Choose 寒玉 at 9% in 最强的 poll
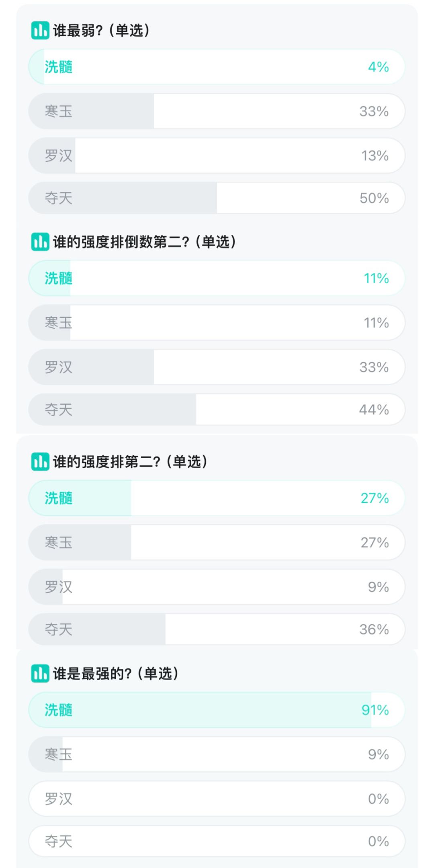Image resolution: width=434 pixels, height=868 pixels. [x=217, y=754]
